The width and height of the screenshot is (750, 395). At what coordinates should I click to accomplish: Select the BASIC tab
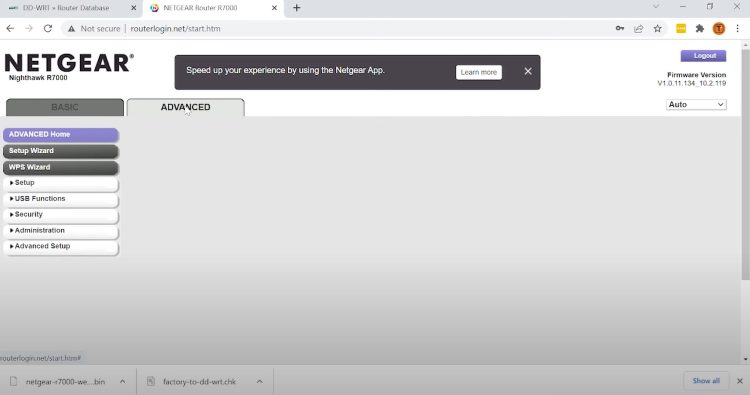65,107
